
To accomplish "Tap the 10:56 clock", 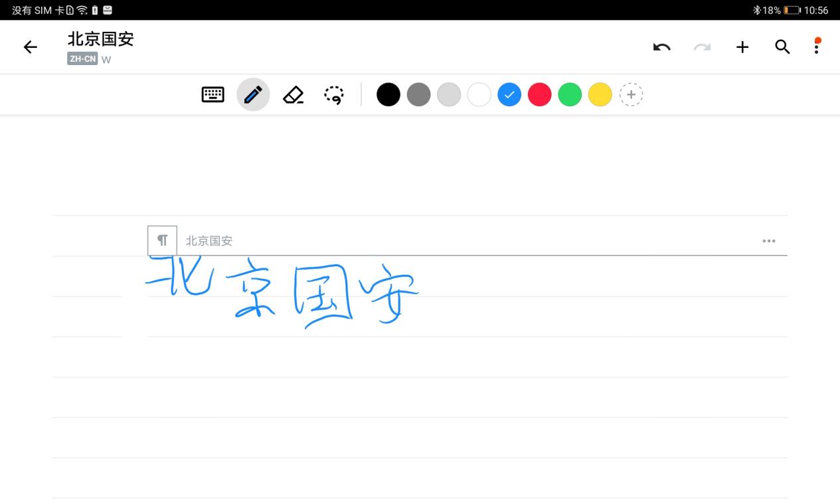I will [816, 10].
